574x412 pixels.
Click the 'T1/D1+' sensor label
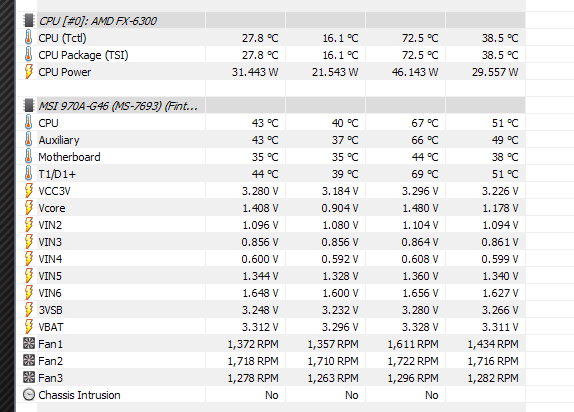(x=57, y=174)
